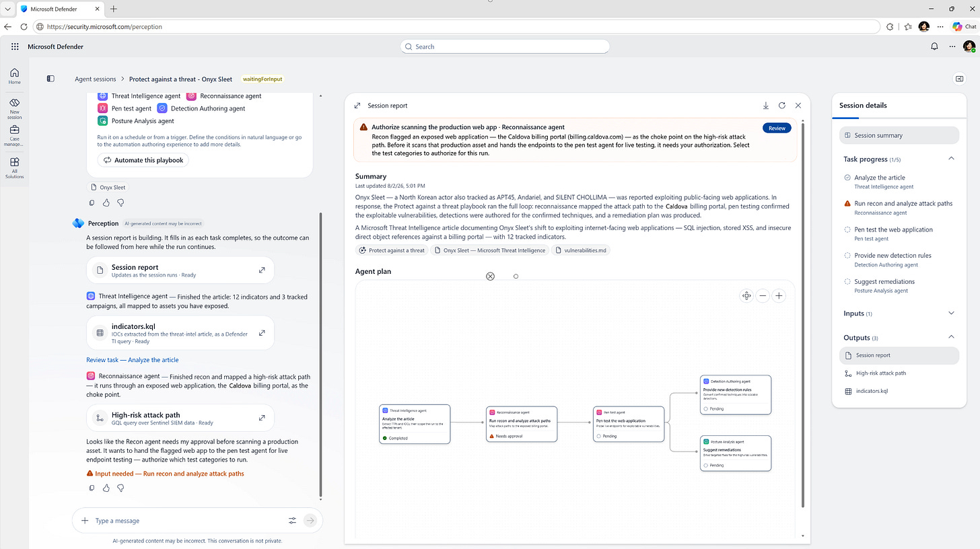
Task: Open Review task — Analyze the article link
Action: (x=133, y=360)
